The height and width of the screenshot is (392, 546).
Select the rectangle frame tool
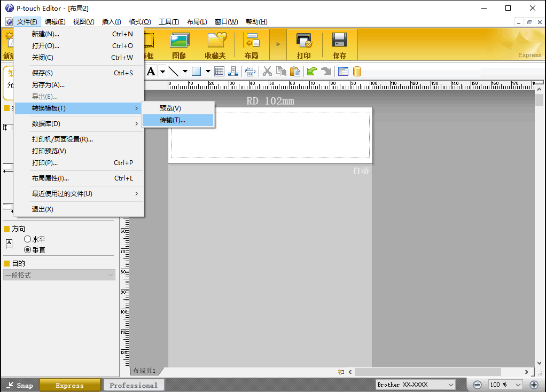click(x=197, y=72)
